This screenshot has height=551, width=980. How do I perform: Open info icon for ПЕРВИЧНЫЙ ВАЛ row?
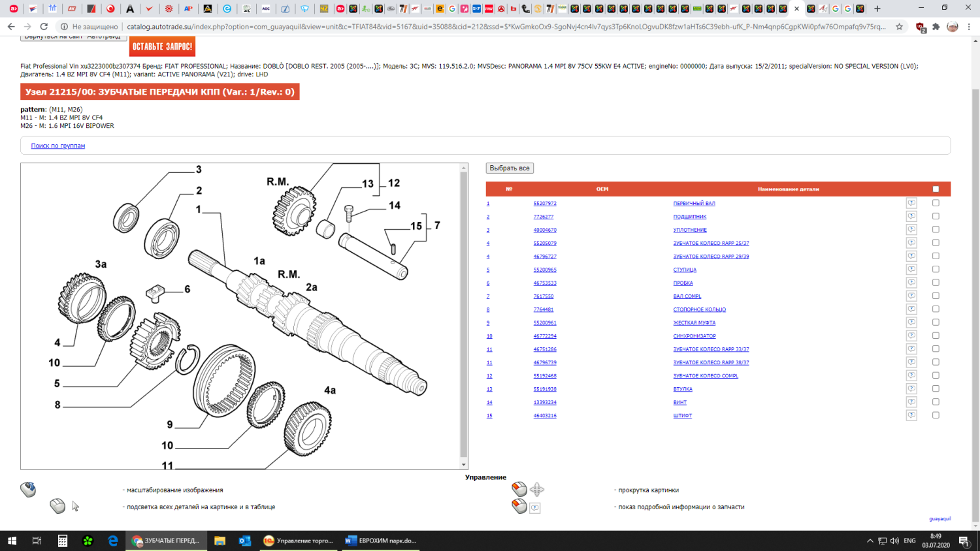pos(911,203)
